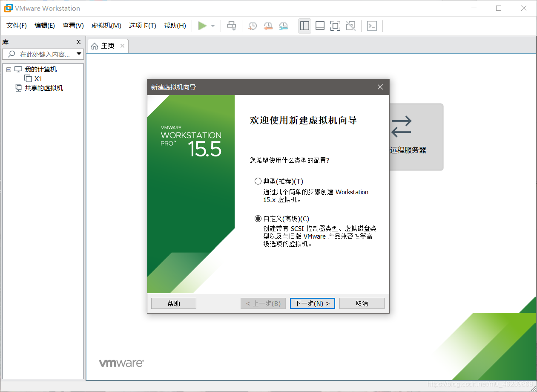Toggle the thumbnail bar view icon
The image size is (537, 392).
pos(320,26)
